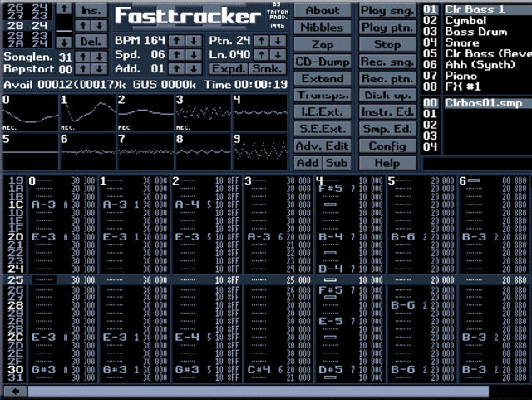Step Ptn. number up
Viewport: 532px width, 400px height.
[x=261, y=41]
